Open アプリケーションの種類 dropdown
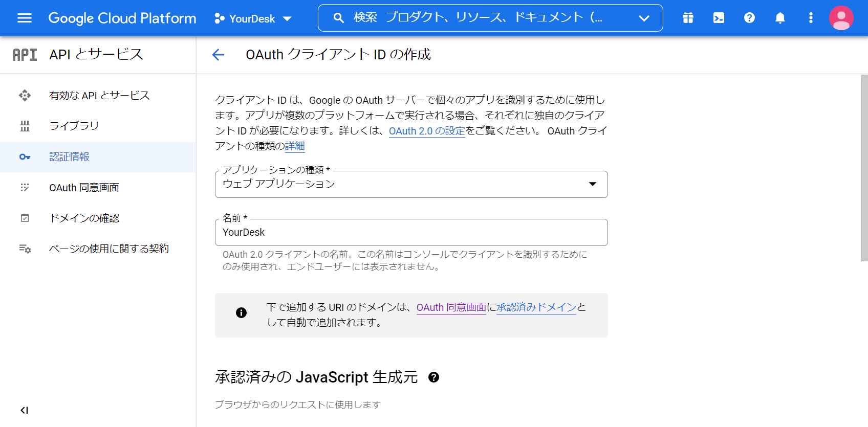Screen dimensions: 868x427 [411, 184]
